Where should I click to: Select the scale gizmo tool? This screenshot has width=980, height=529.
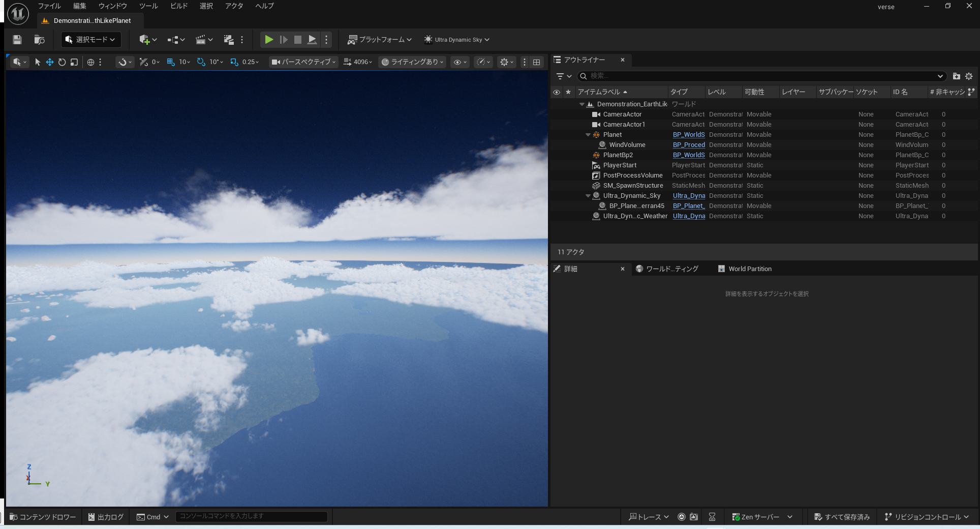(74, 62)
